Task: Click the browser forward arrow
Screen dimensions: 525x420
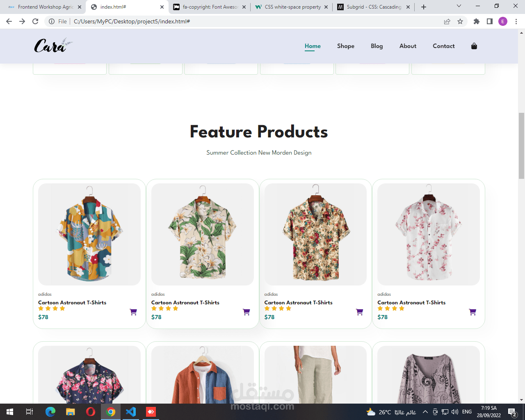Action: 22,21
